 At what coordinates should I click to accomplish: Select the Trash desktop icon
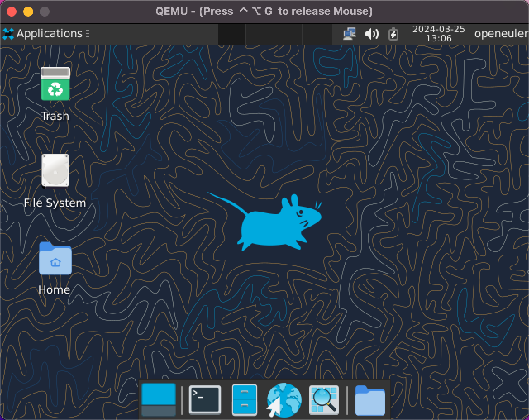pos(55,84)
